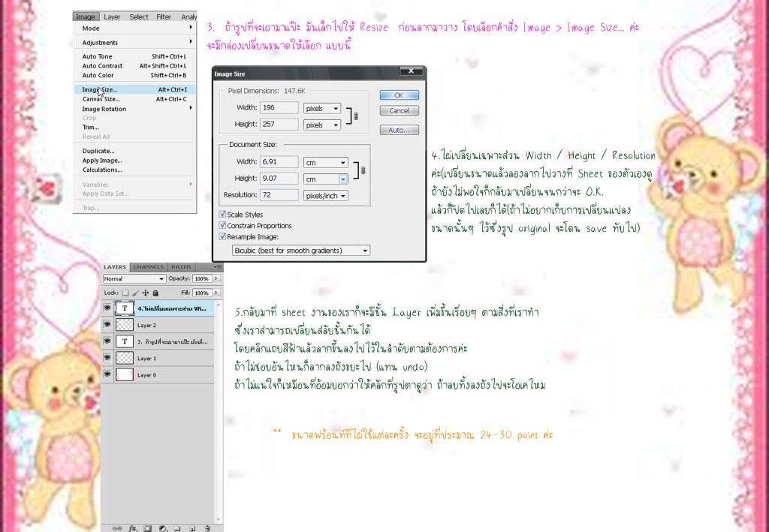This screenshot has width=769, height=532.
Task: Hide Layer 0 with its eye icon
Action: 107,374
